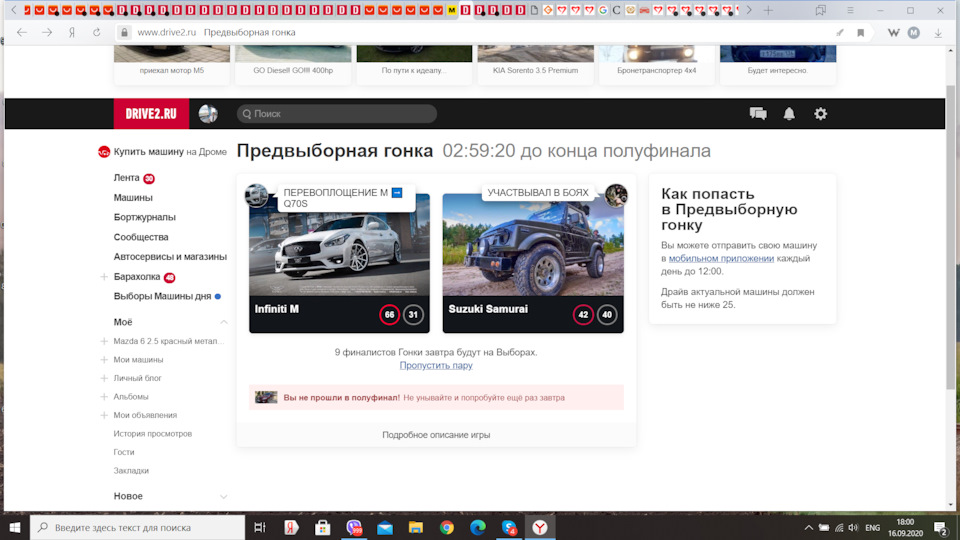Reload the page with the refresh icon
Viewport: 960px width, 540px height.
(97, 32)
